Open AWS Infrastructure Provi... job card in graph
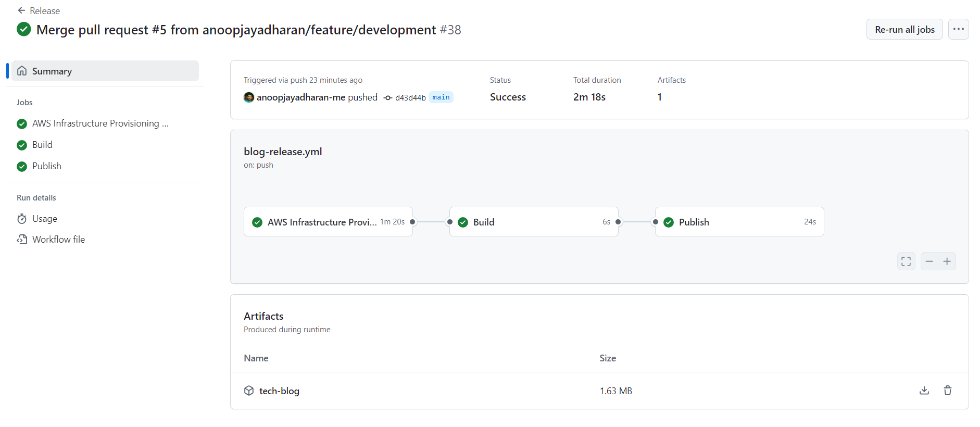Image resolution: width=980 pixels, height=427 pixels. (x=328, y=222)
